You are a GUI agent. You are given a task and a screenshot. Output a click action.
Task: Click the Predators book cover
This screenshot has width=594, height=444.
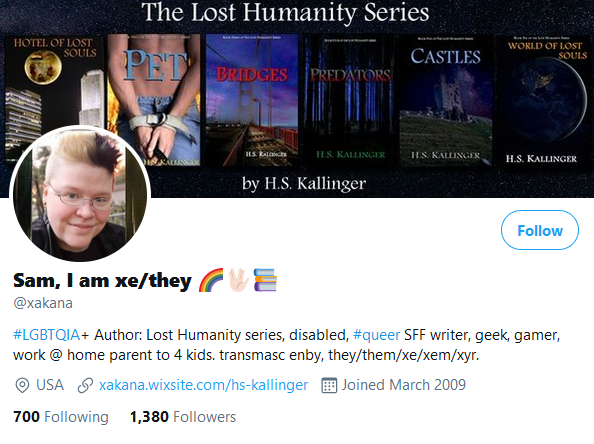click(350, 100)
